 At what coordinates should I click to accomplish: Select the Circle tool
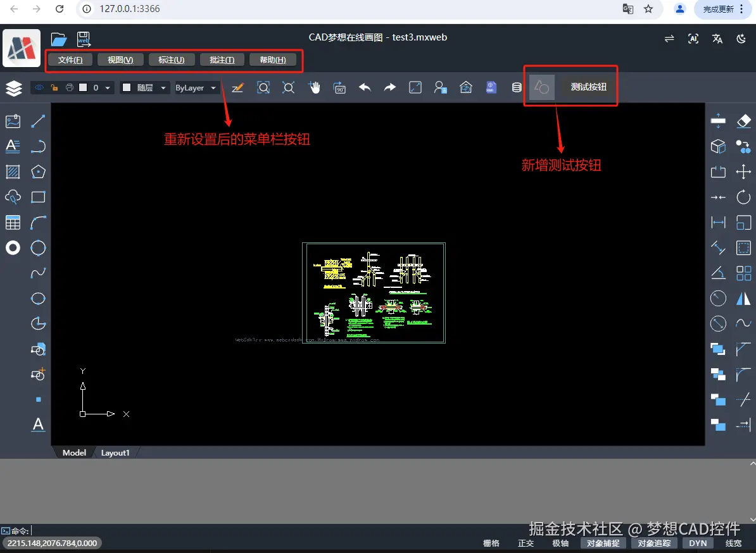click(x=38, y=247)
